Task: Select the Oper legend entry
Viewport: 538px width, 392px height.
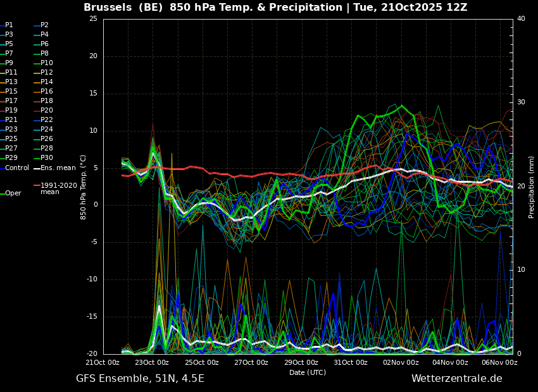Action: [x=13, y=193]
